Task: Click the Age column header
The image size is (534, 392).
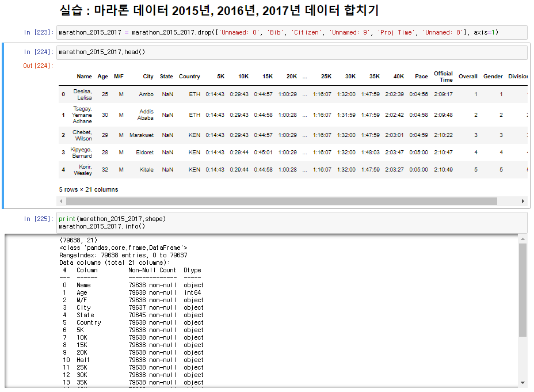Action: [102, 77]
